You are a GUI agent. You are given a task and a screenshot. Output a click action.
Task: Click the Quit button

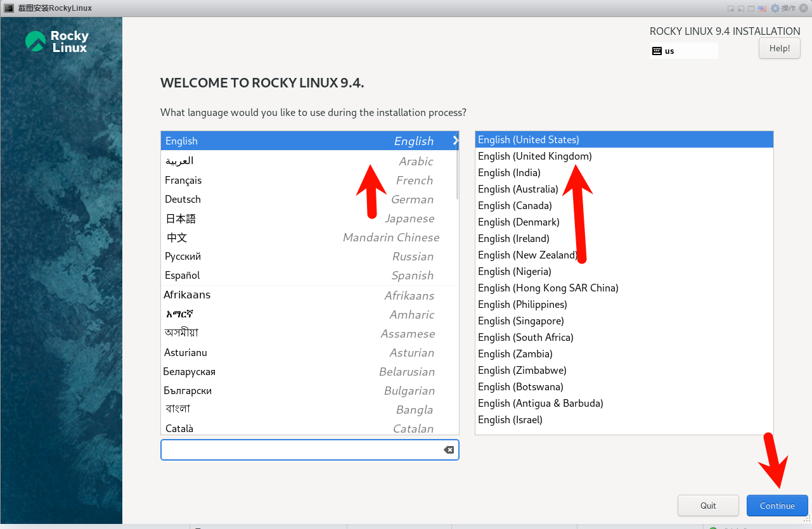click(708, 506)
